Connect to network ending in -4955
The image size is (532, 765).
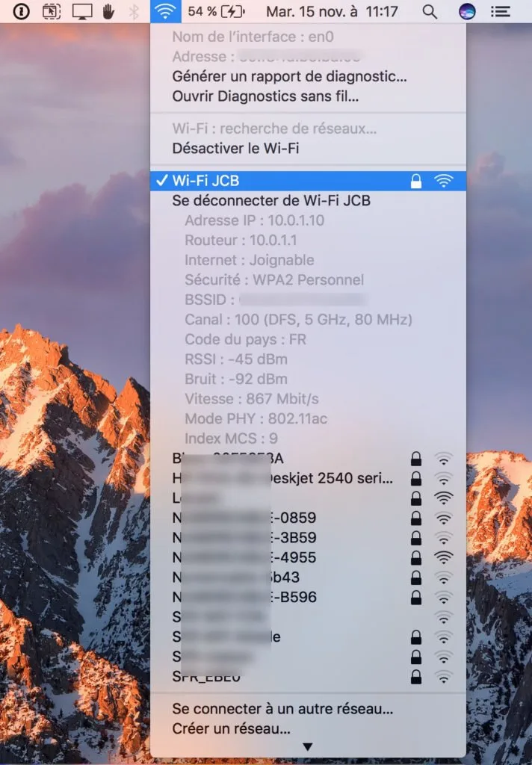coord(308,557)
